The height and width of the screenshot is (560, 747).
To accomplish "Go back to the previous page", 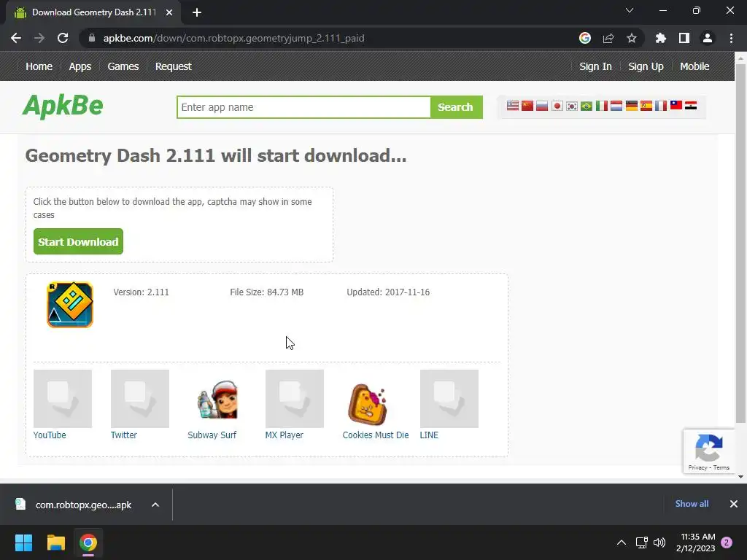I will 16,38.
